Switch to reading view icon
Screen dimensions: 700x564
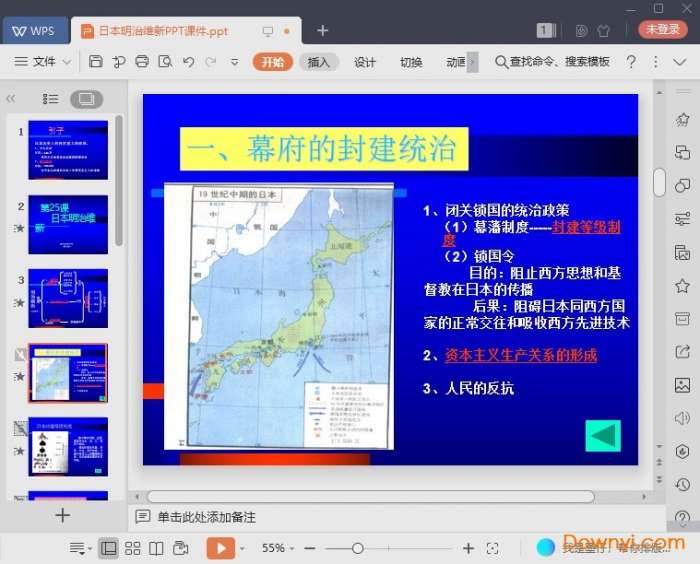(157, 548)
